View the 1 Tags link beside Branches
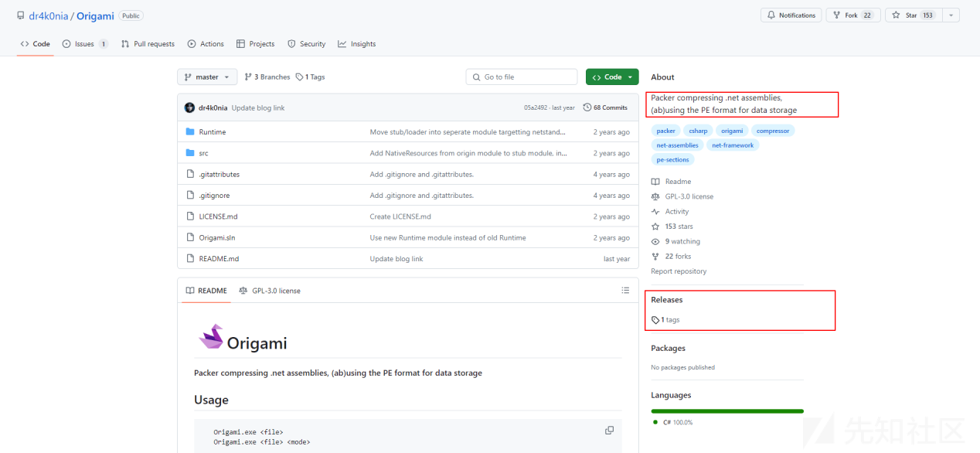The image size is (980, 453). 311,77
